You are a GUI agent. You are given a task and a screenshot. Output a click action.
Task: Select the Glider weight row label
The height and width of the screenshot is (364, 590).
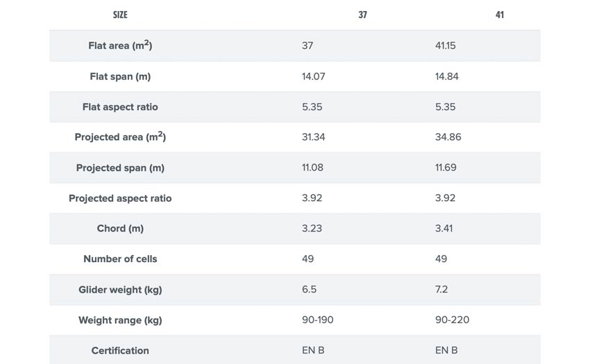[x=120, y=290]
